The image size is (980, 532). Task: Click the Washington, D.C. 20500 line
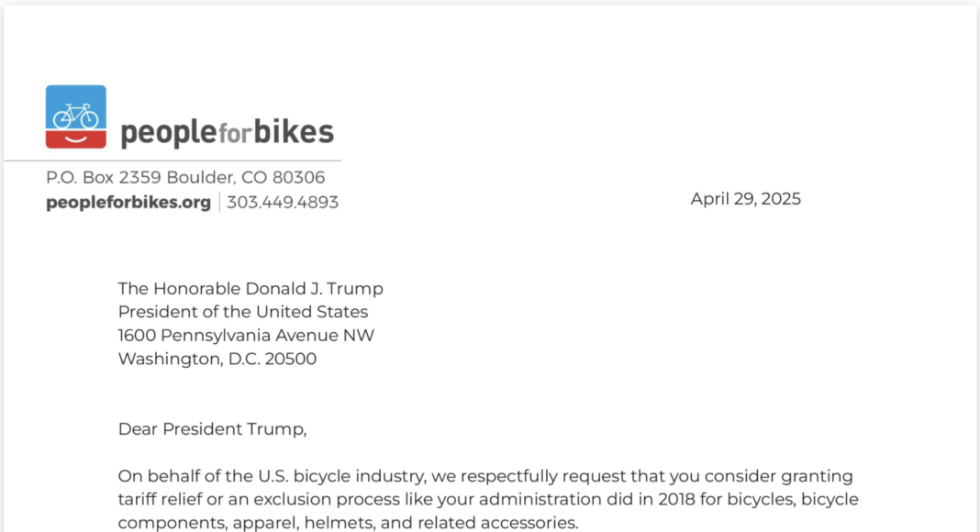(x=217, y=360)
